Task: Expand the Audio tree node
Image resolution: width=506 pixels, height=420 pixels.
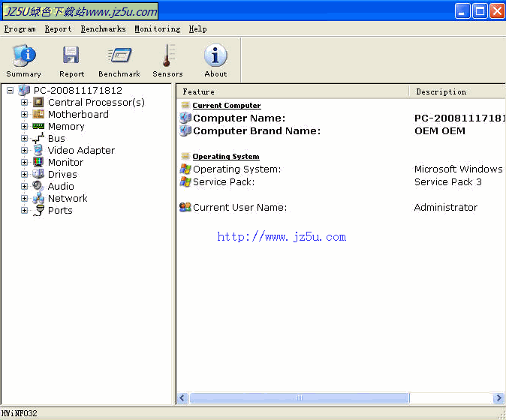Action: 24,186
